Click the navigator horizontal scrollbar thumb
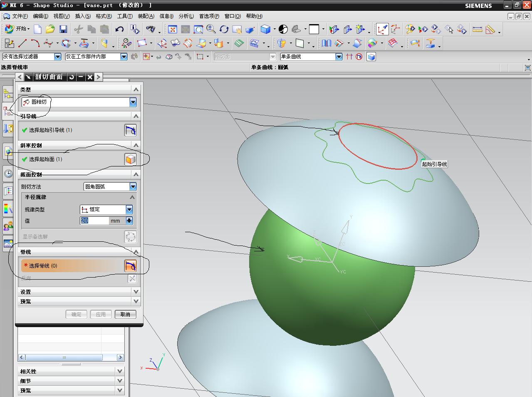 tap(64, 357)
